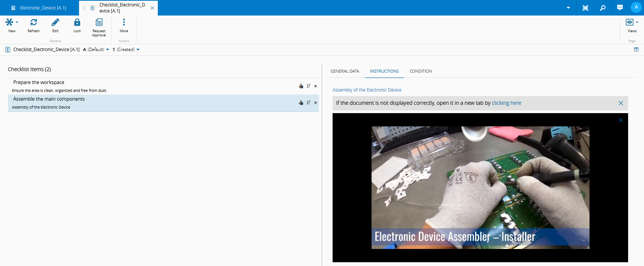644x266 pixels.
Task: Click the assembly video thumbnail
Action: pos(480,187)
